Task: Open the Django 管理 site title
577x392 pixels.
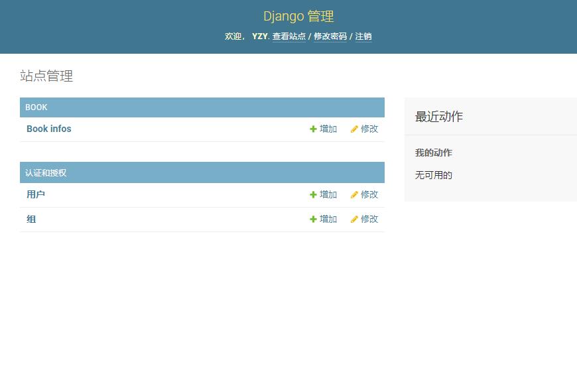Action: pos(298,16)
